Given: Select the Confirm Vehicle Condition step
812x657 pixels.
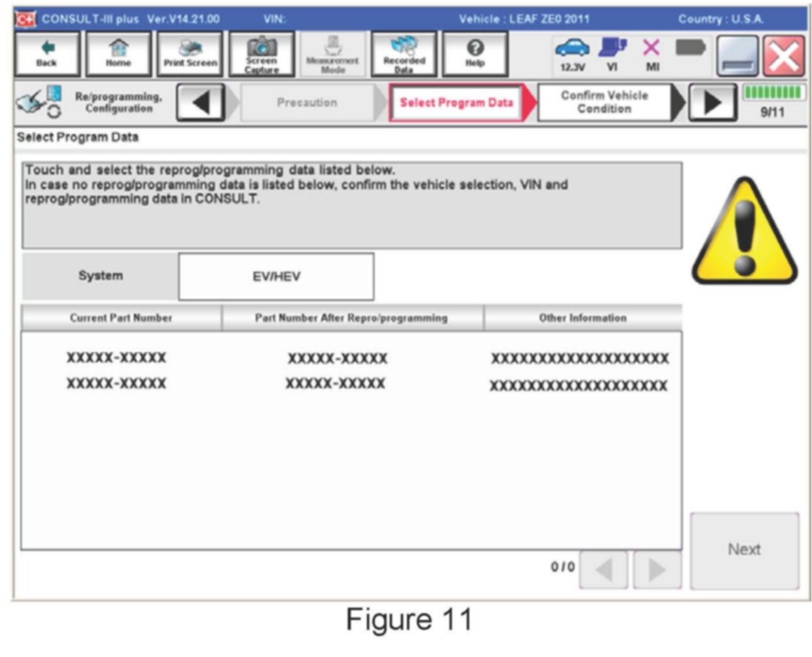Looking at the screenshot, I should [604, 102].
